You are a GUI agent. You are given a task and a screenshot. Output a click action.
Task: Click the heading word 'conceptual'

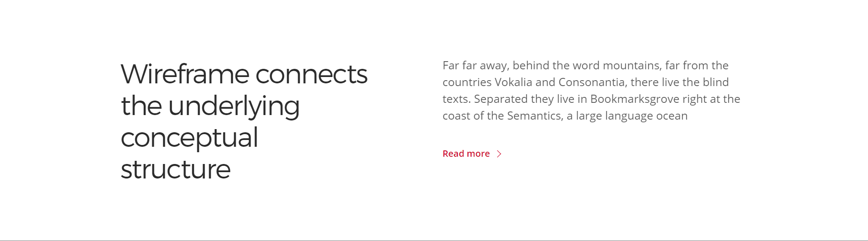pos(189,138)
